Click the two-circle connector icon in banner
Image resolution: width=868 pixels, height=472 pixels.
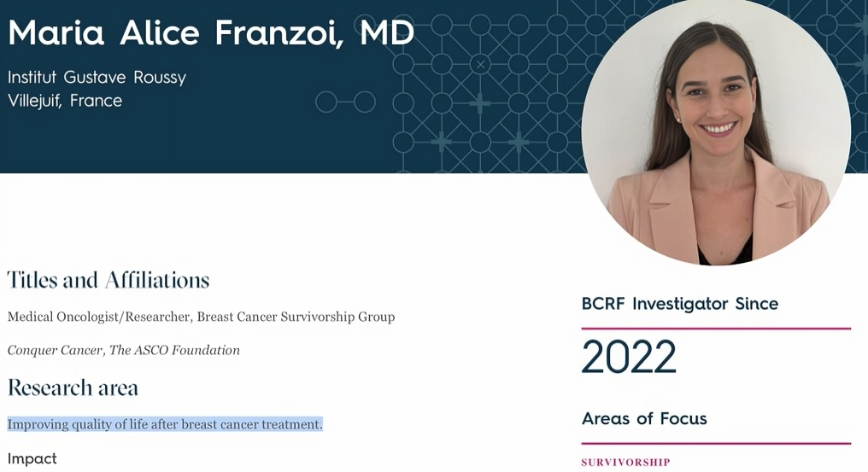click(345, 102)
